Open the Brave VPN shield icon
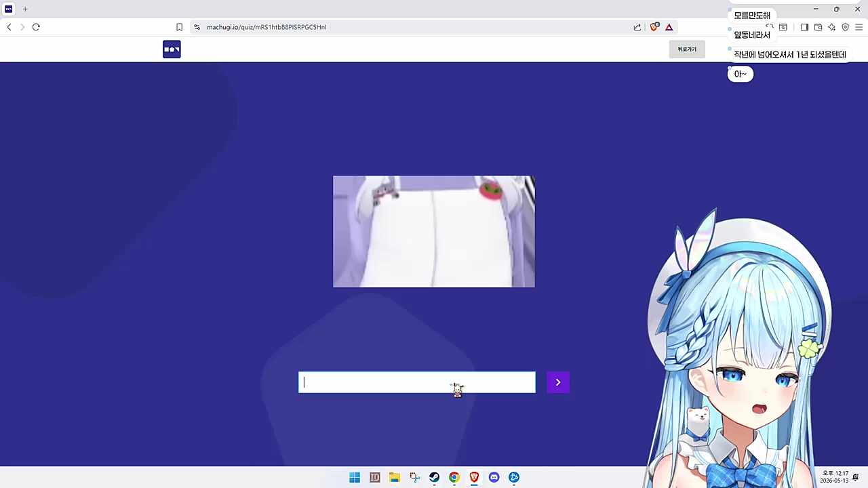Viewport: 868px width, 488px height. click(x=845, y=27)
